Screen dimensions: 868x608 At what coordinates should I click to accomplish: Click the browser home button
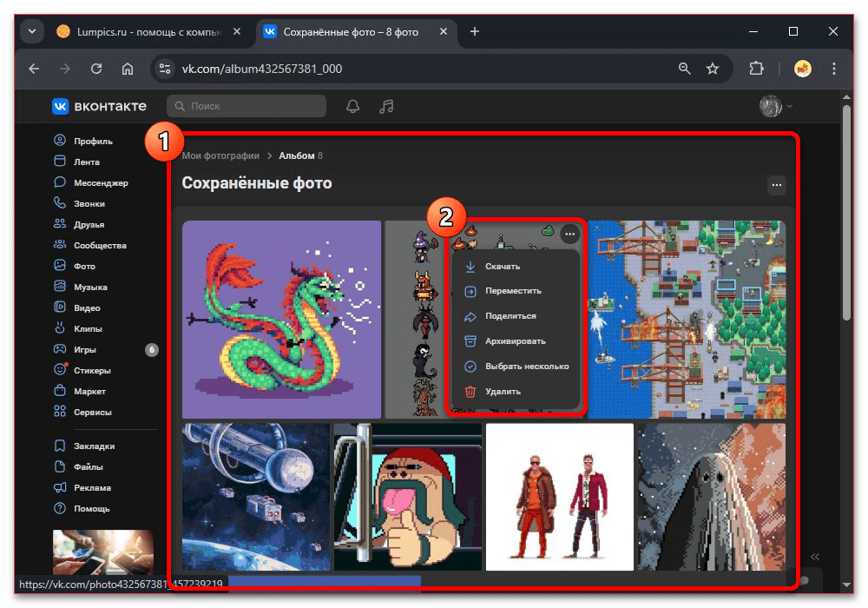(128, 69)
